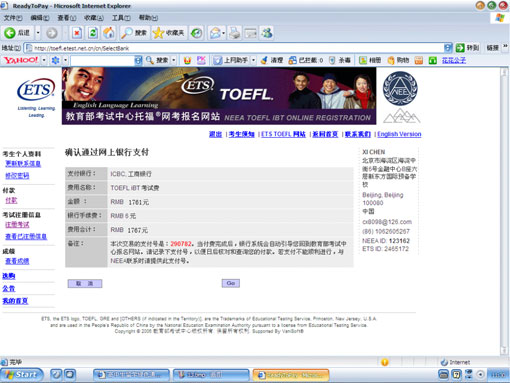Click the Print icon in toolbar
Viewport: 510px width, 383px height.
235,33
